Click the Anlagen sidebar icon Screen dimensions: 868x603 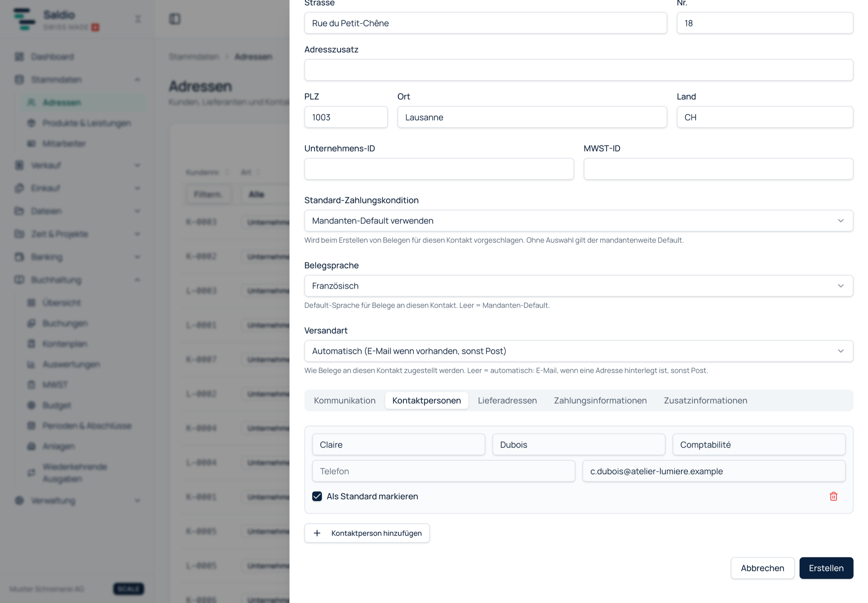coord(31,446)
